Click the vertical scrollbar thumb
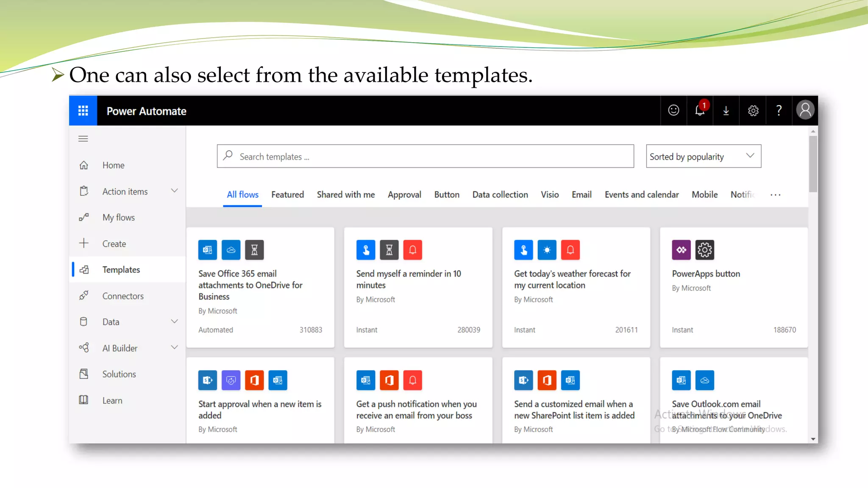The height and width of the screenshot is (488, 868). coord(813,164)
